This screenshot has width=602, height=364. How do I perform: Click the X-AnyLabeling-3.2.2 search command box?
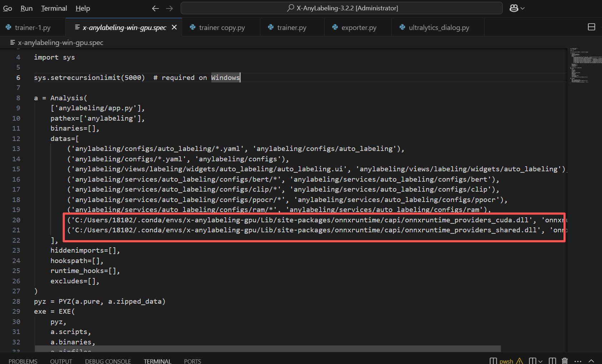point(342,8)
